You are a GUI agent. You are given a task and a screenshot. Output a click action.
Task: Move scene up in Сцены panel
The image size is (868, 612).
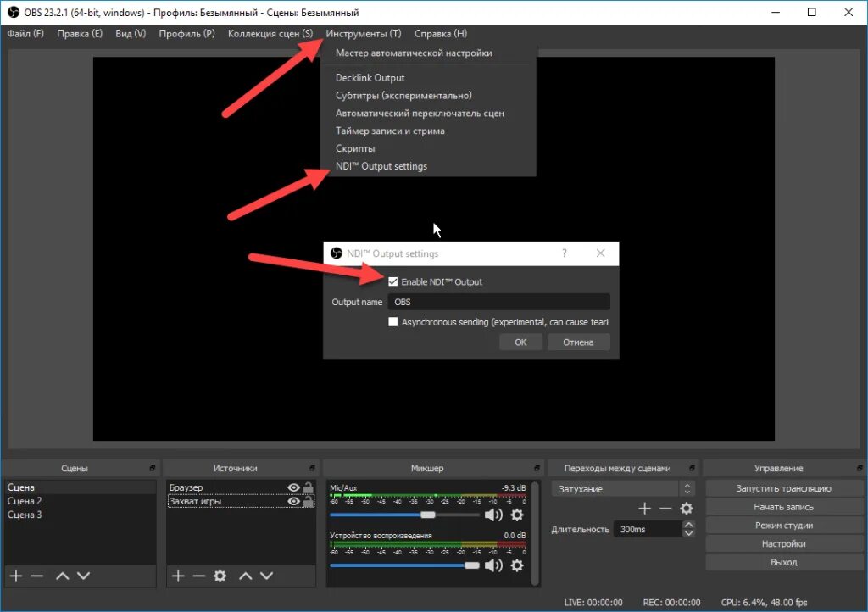[x=63, y=576]
